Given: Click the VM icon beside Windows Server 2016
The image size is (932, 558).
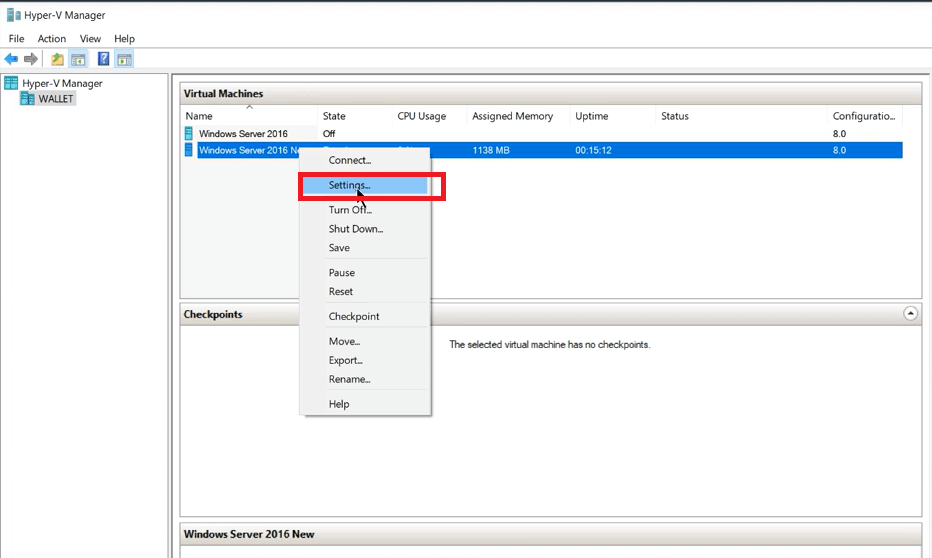Looking at the screenshot, I should pos(189,133).
